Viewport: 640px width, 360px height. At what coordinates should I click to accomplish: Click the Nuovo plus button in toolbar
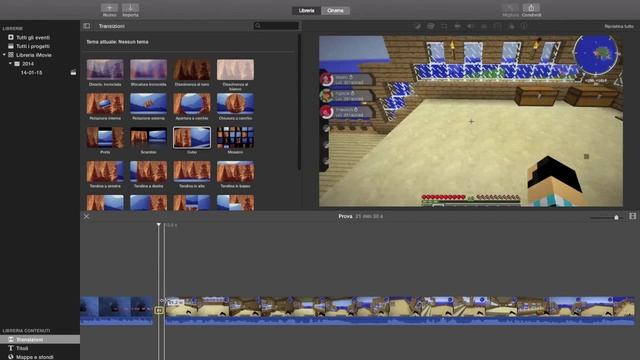[x=109, y=8]
